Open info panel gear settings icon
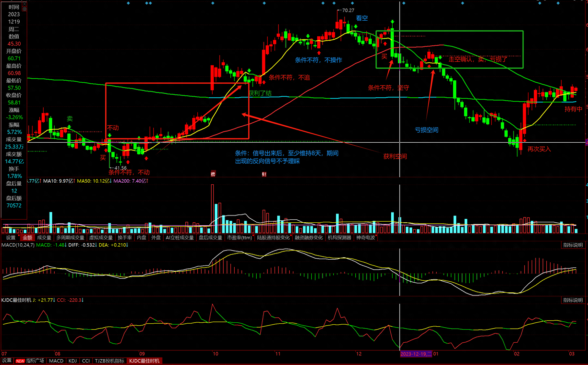The height and width of the screenshot is (365, 588). [24, 9]
